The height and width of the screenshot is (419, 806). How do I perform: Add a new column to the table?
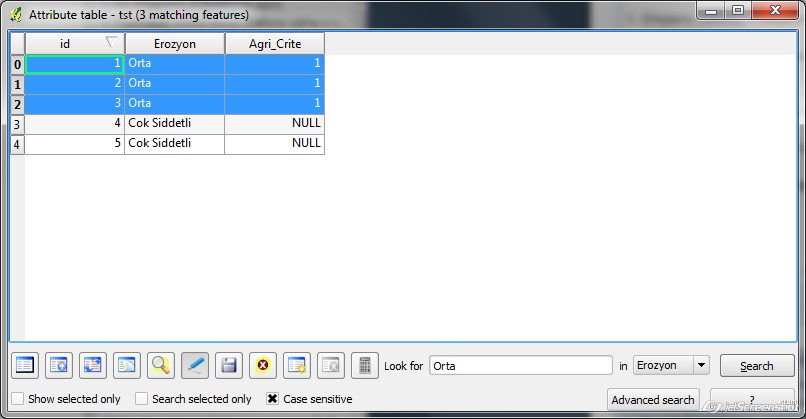coord(297,366)
